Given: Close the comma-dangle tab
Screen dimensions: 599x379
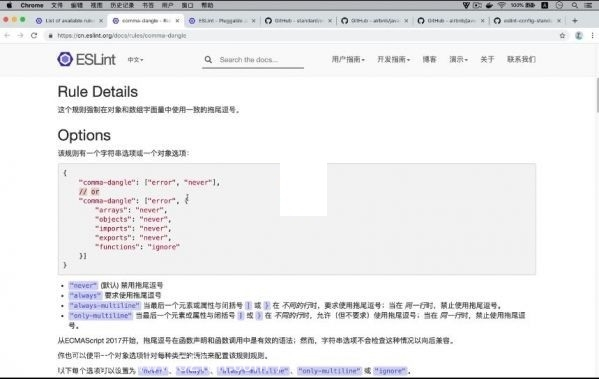Looking at the screenshot, I should tap(177, 21).
